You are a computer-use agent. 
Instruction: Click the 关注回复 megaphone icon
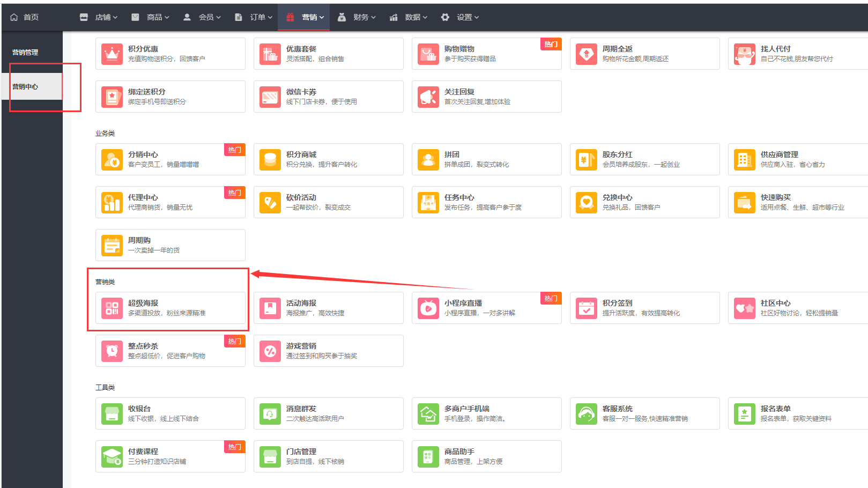tap(428, 97)
